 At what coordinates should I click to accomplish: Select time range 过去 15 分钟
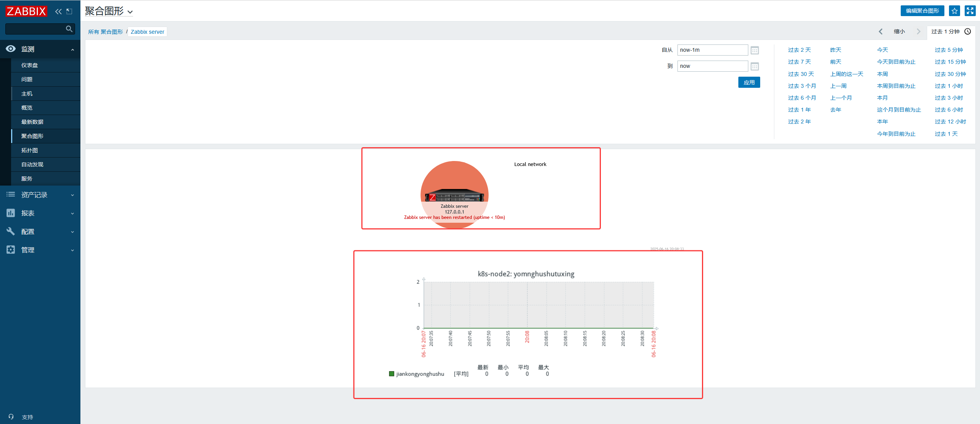coord(950,62)
